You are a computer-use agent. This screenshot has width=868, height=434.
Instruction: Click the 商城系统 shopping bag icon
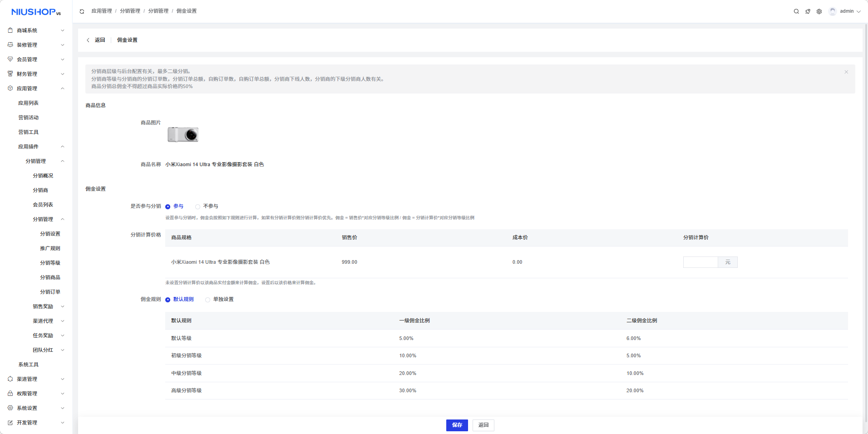point(10,30)
